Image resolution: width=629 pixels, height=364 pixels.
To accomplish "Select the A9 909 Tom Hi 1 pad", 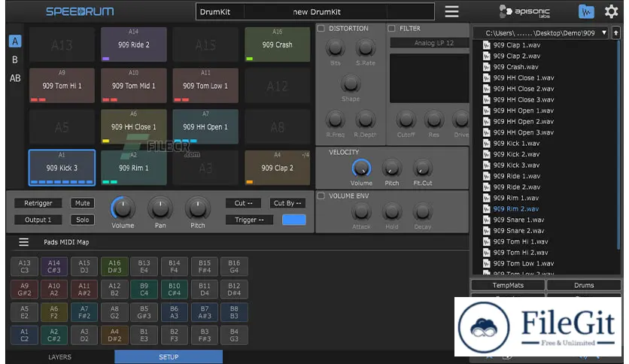I will 62,86.
